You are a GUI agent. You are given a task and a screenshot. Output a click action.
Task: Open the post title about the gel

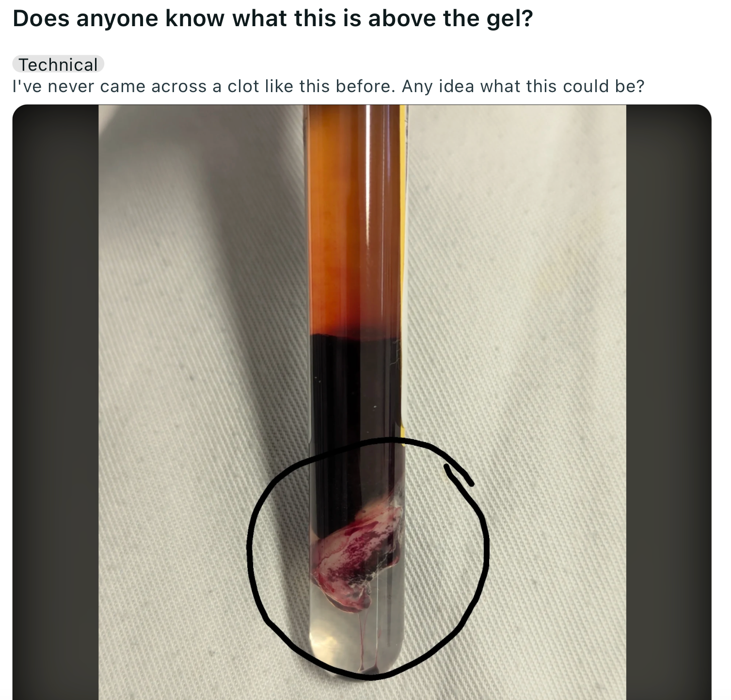272,18
